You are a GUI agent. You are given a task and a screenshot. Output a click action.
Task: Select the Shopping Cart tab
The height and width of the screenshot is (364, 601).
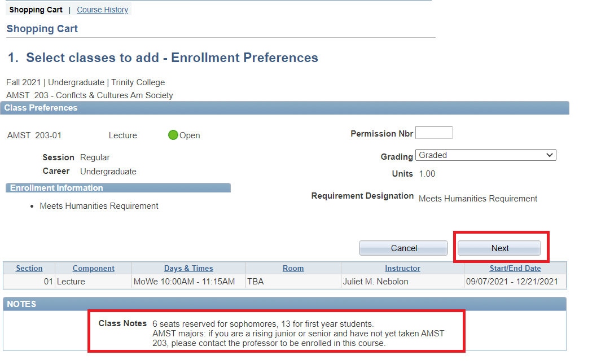point(36,10)
